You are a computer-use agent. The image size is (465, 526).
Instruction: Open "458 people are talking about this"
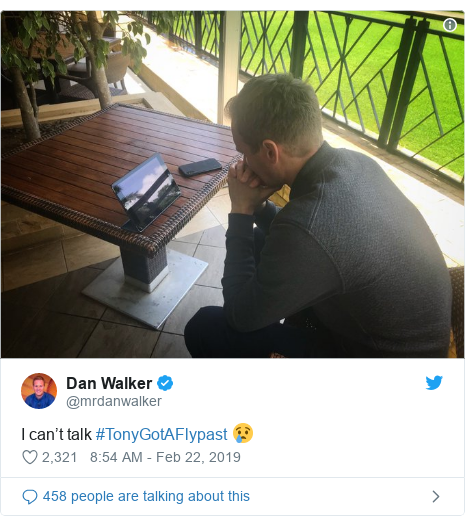[x=146, y=496]
